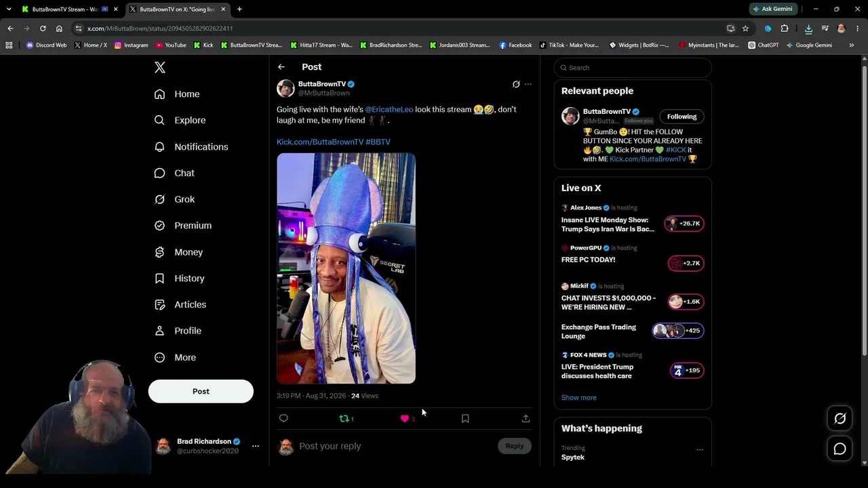Open a new browser tab
This screenshot has height=488, width=868.
239,9
